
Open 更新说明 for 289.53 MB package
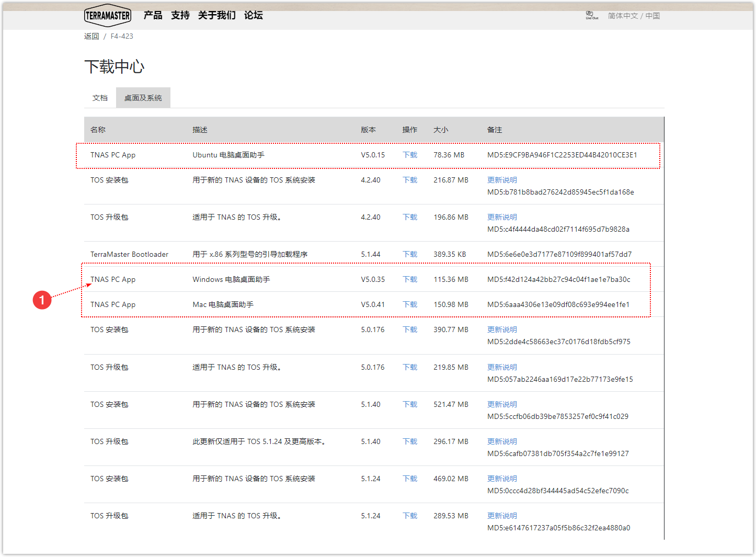tap(502, 516)
